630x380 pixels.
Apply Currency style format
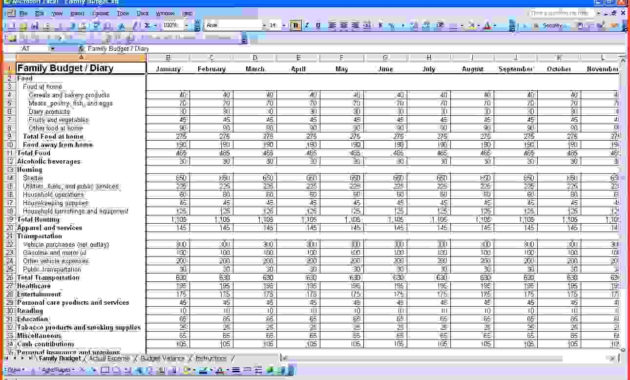pyautogui.click(x=380, y=26)
